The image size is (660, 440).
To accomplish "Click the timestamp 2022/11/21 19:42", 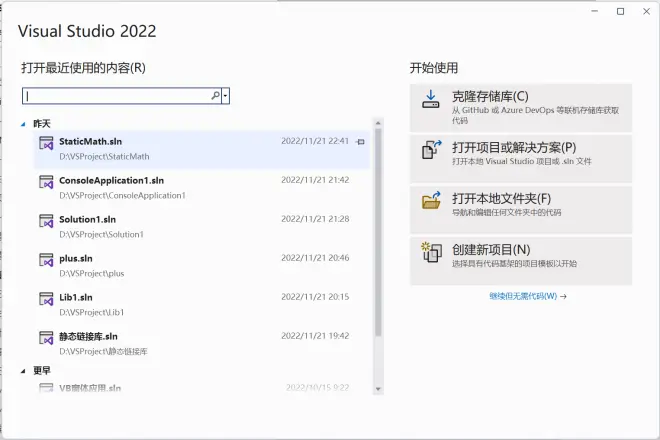I will coord(315,336).
